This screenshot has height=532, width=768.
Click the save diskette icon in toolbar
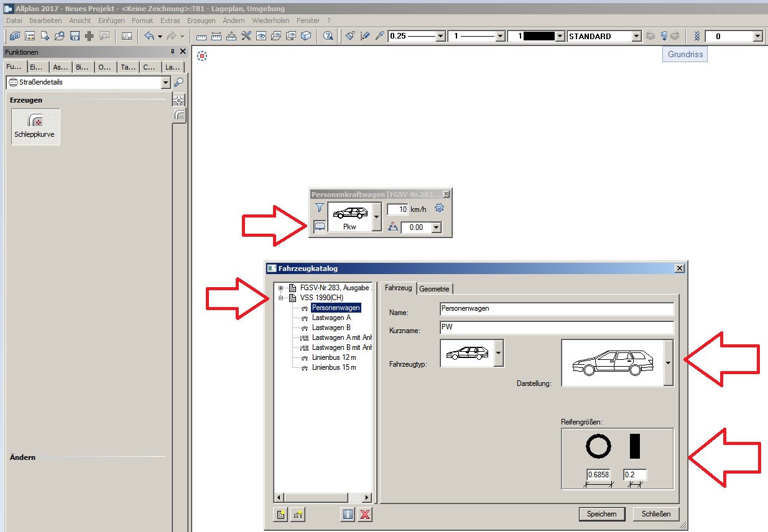(x=75, y=36)
